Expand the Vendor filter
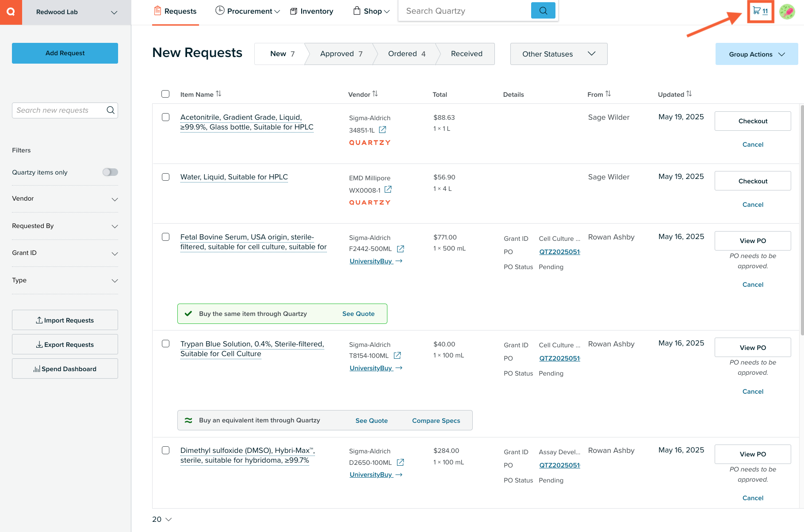Screen dimensions: 804x532 [x=65, y=199]
